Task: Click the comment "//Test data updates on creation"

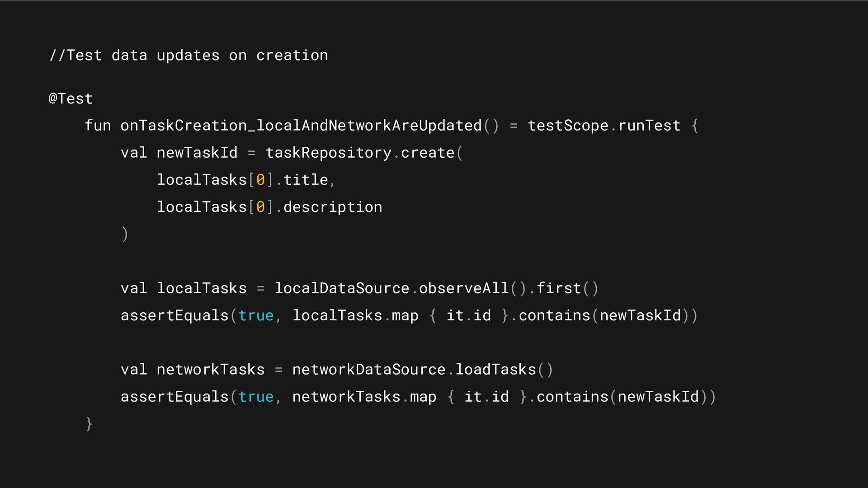Action: (189, 56)
